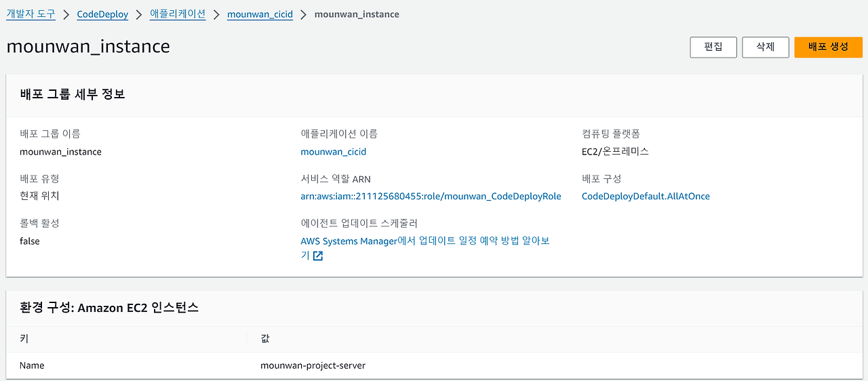Click the 배포 유형 label
The height and width of the screenshot is (381, 868).
coord(39,179)
